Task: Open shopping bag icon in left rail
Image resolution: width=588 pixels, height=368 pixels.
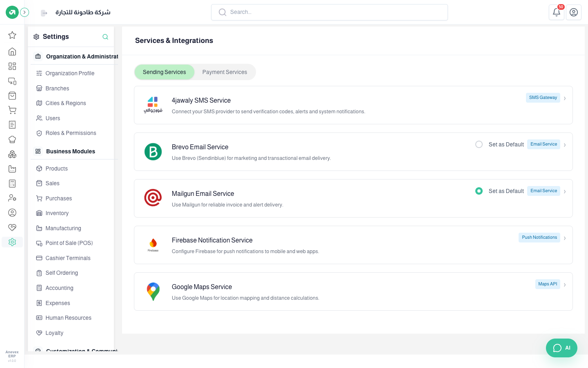Action: [x=12, y=96]
